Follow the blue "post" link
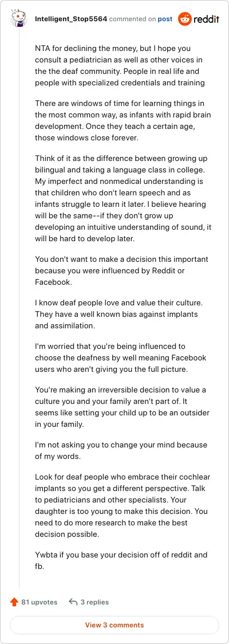 (x=165, y=19)
